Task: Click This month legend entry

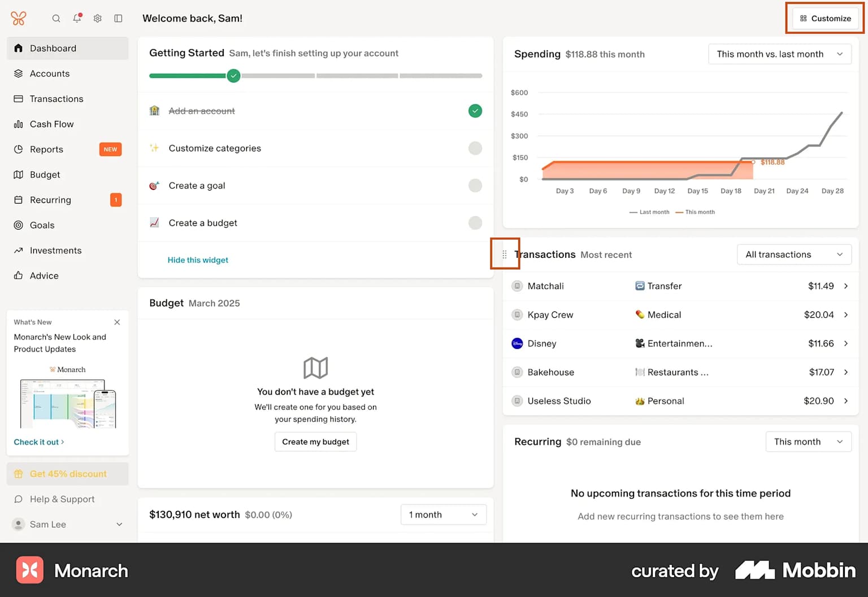Action: click(x=695, y=212)
